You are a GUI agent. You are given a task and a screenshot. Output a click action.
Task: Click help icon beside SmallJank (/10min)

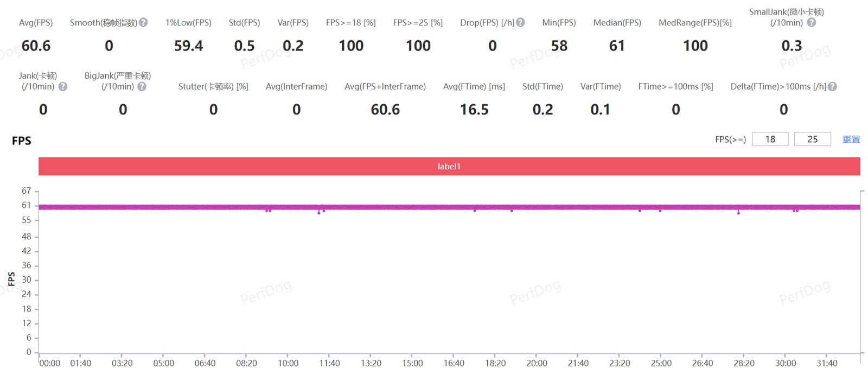coord(811,22)
